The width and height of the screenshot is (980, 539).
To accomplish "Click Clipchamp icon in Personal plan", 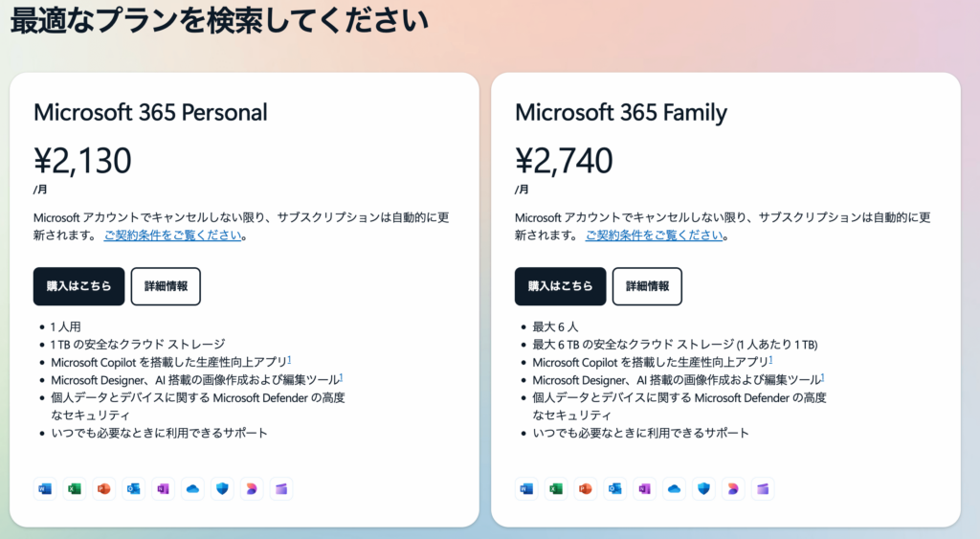I will (281, 489).
